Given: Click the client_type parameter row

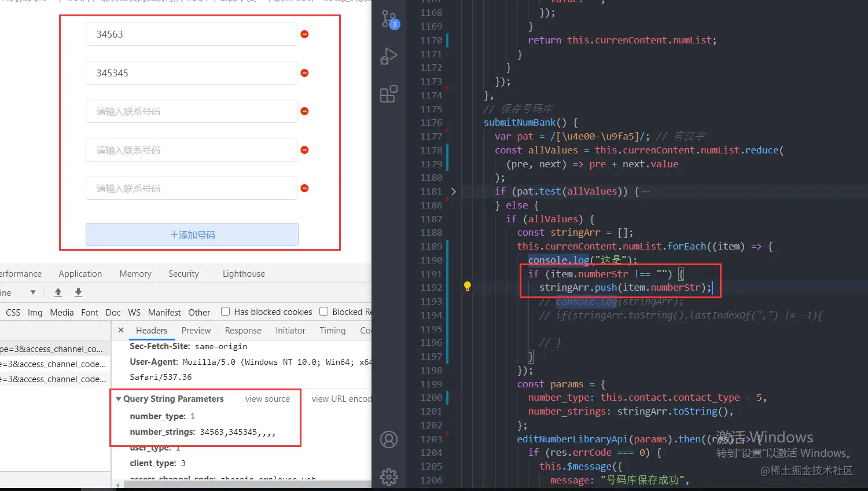Looking at the screenshot, I should point(158,463).
